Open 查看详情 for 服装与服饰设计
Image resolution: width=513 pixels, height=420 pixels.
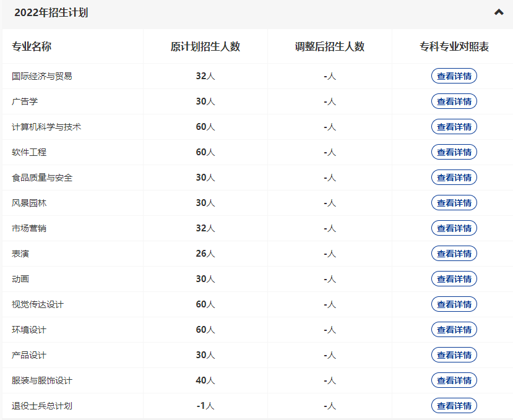454,380
